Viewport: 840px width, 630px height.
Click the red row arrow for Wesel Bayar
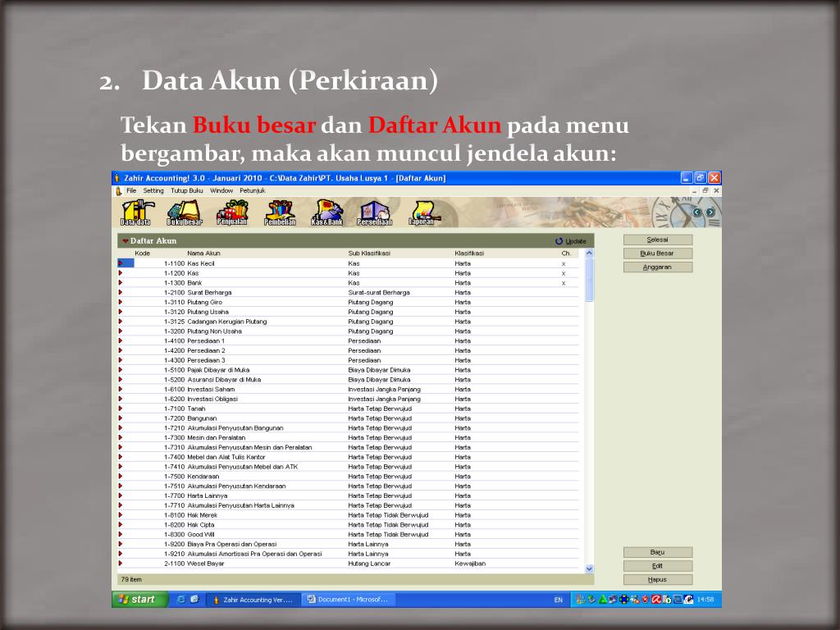(x=121, y=563)
